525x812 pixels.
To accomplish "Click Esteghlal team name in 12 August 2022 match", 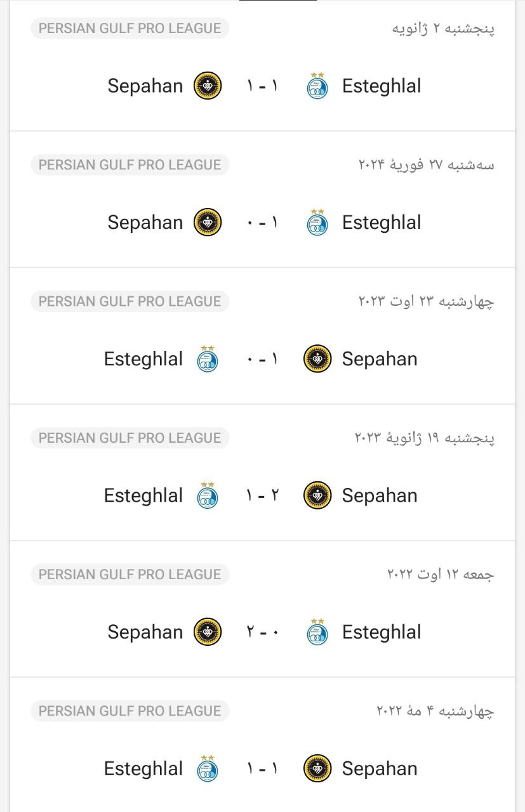I will [x=382, y=632].
